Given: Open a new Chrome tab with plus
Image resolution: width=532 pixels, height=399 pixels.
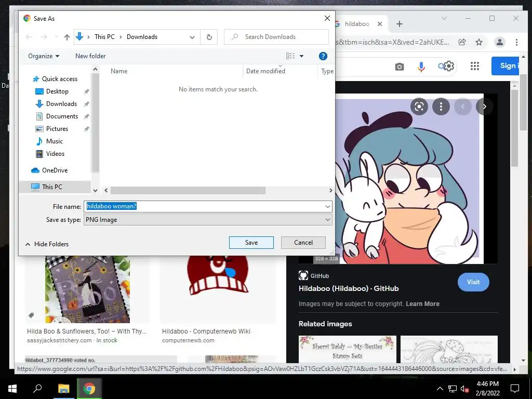Looking at the screenshot, I should (x=400, y=24).
